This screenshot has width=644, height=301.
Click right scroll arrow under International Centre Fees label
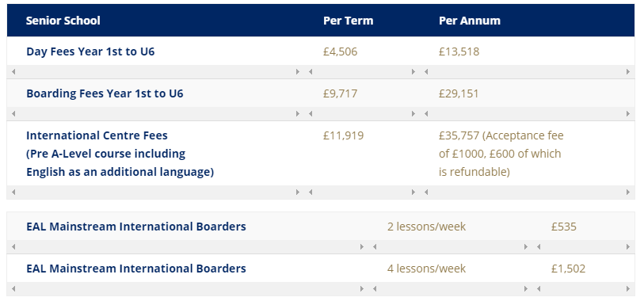click(x=298, y=192)
